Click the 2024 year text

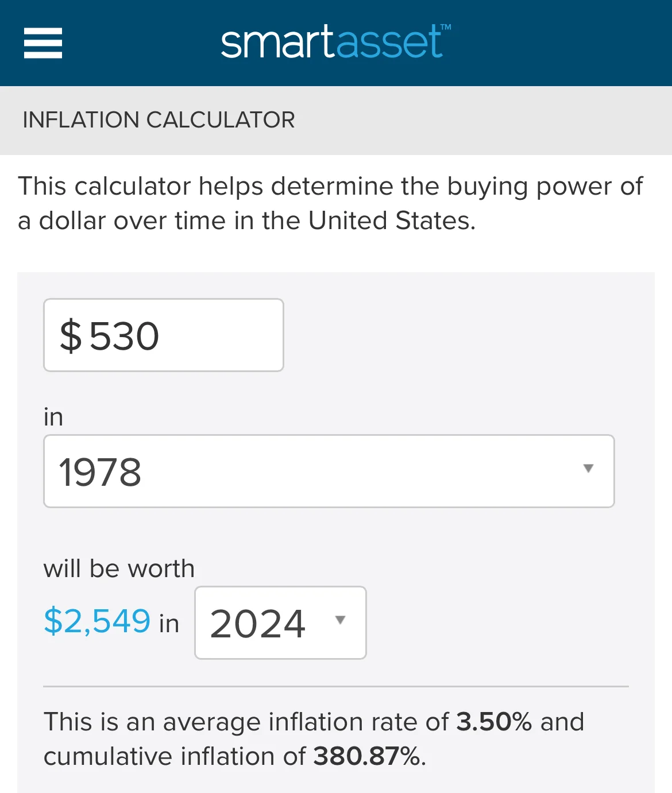click(x=257, y=624)
